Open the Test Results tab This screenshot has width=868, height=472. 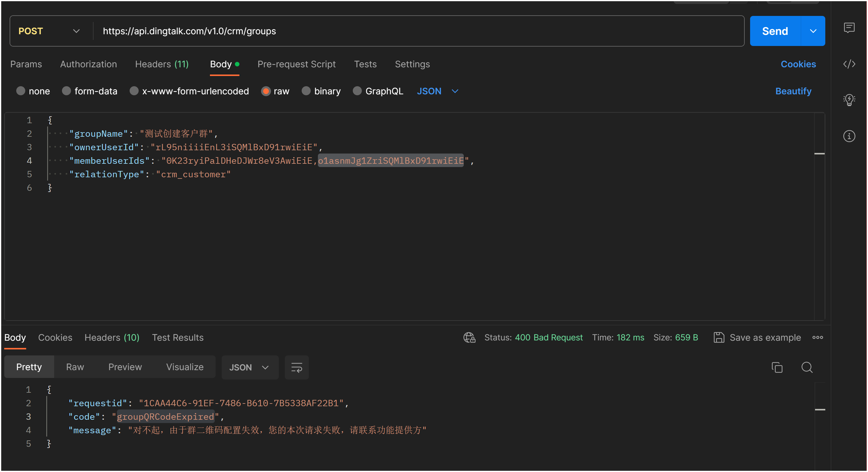pyautogui.click(x=177, y=337)
